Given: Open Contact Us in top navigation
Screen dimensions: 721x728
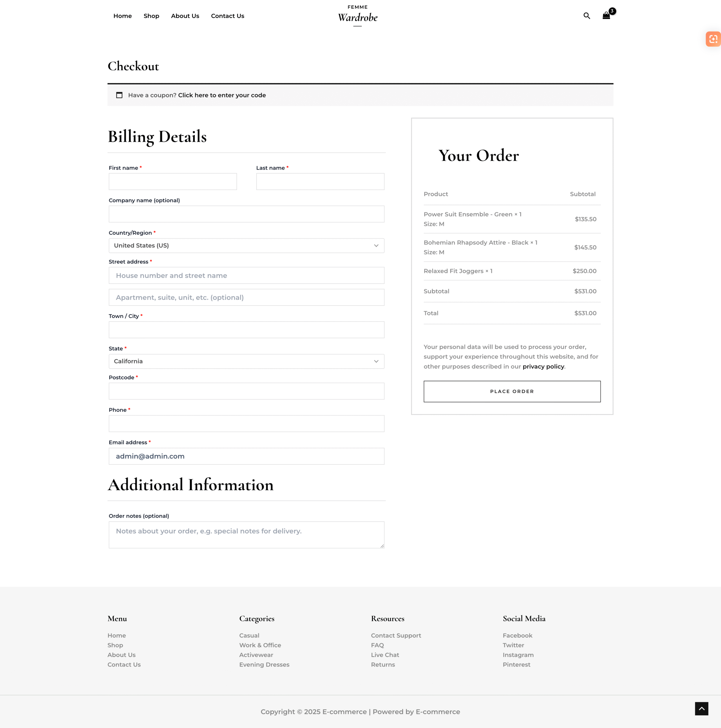Looking at the screenshot, I should point(228,16).
